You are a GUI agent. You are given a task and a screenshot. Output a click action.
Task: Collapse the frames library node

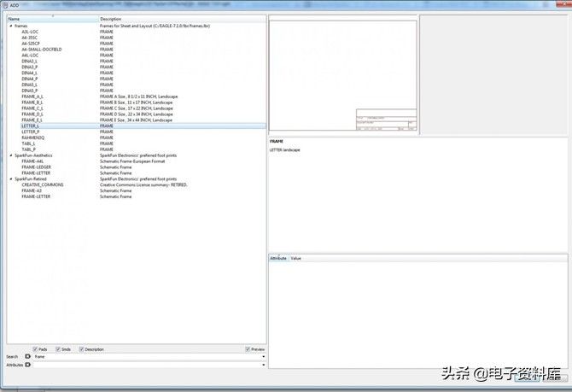[11, 26]
